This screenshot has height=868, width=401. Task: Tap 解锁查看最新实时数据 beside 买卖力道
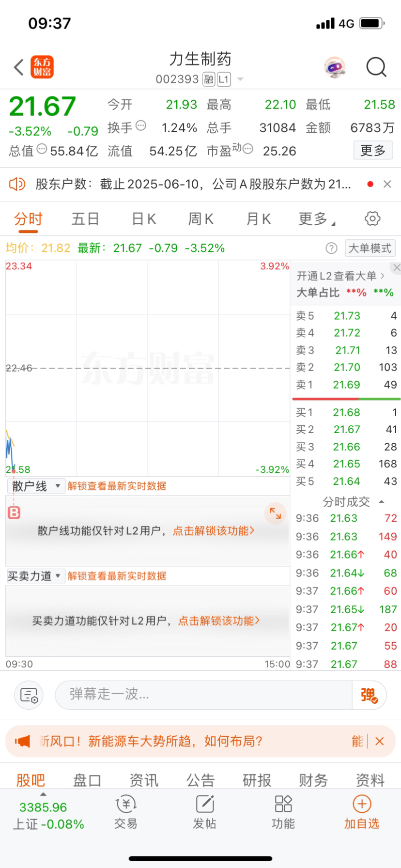click(x=117, y=576)
